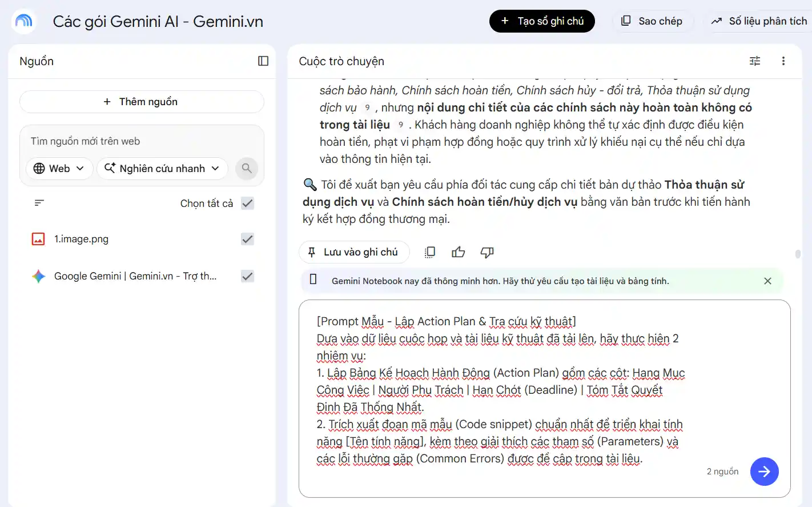Toggle the Google Gemini source checkbox
Viewport: 812px width, 507px height.
click(247, 276)
